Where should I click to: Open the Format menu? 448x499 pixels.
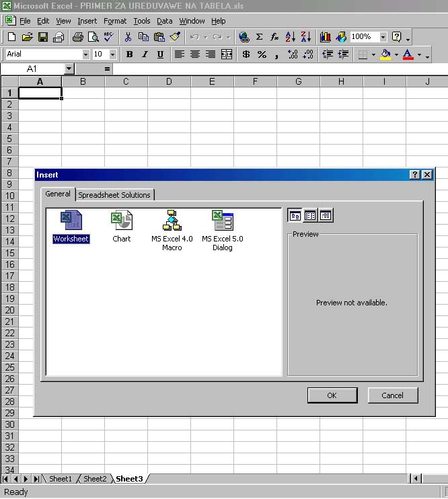pos(115,21)
